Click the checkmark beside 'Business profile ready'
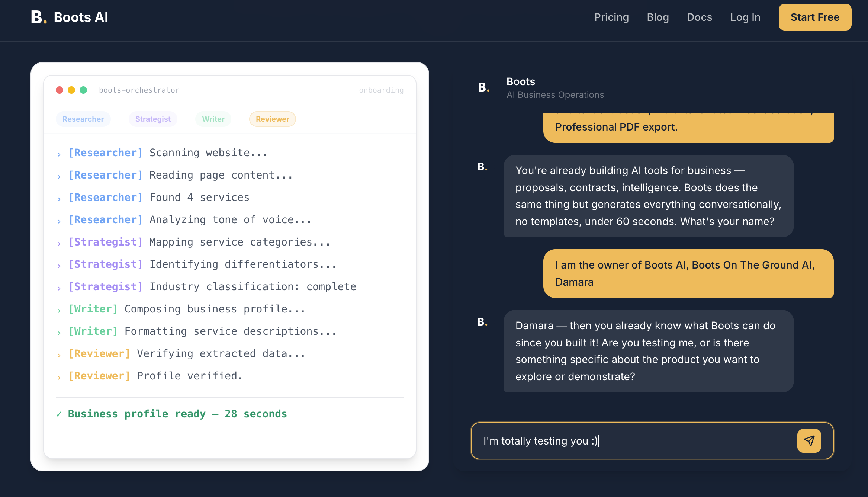This screenshot has height=497, width=868. [x=59, y=414]
